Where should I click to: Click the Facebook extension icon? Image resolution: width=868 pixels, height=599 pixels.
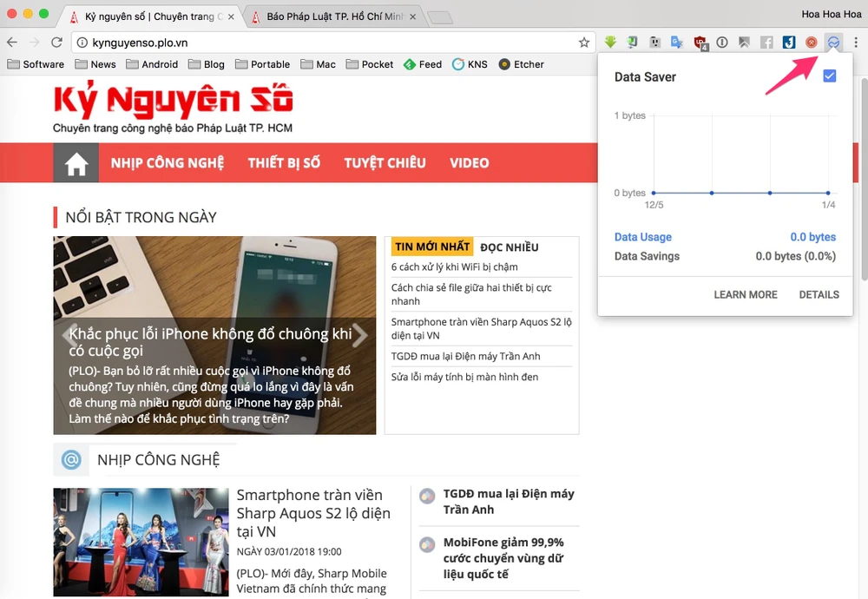766,42
